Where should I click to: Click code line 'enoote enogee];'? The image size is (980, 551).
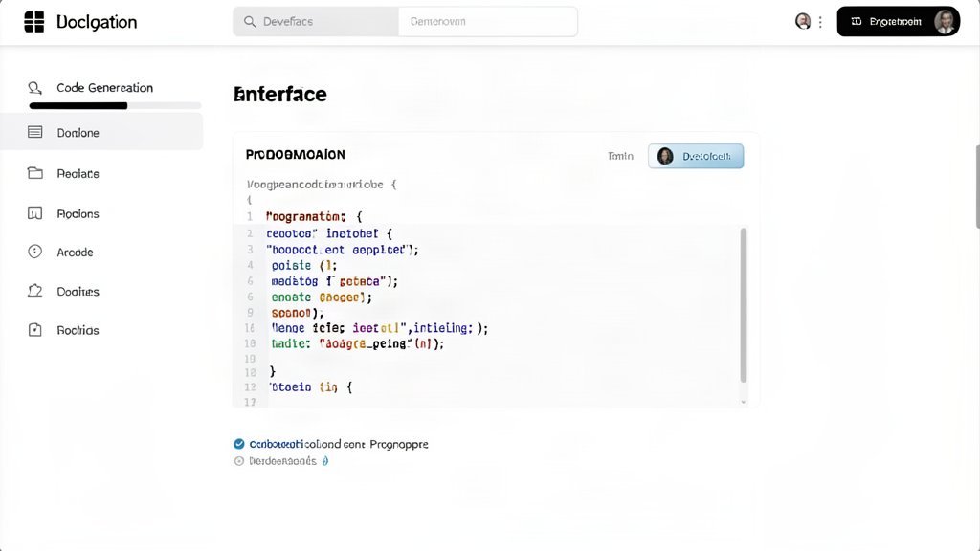[322, 298]
